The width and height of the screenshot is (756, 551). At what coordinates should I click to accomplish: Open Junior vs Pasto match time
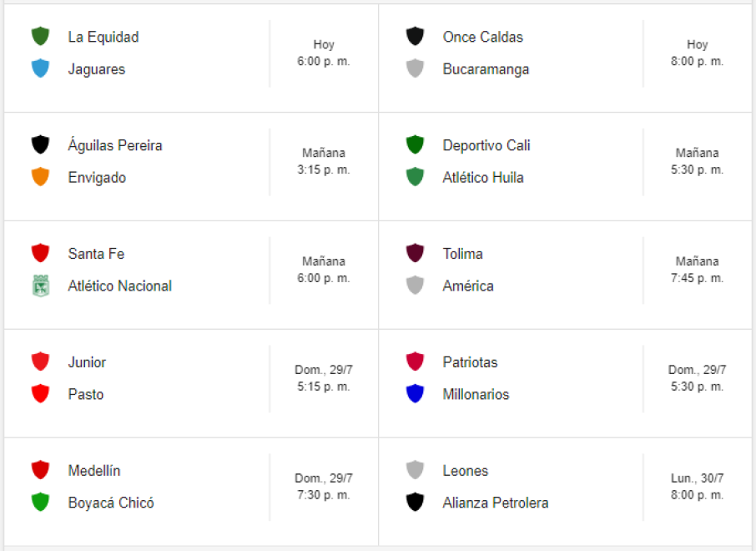coord(323,378)
